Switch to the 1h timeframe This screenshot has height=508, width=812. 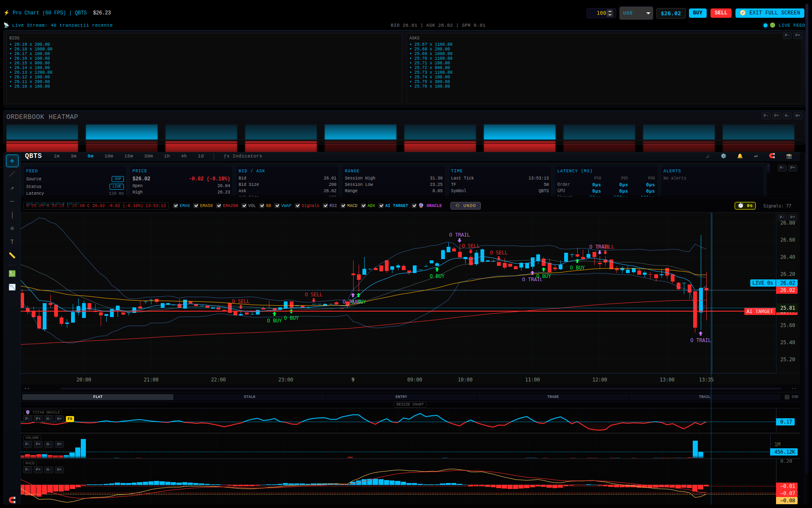pos(167,156)
